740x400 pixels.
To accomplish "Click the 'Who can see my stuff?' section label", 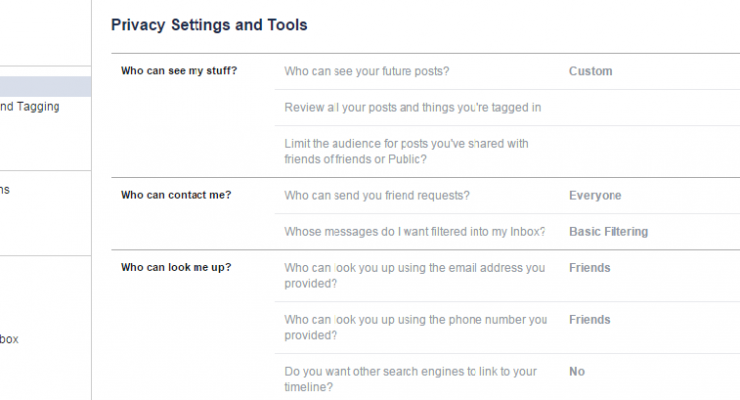I will 179,71.
